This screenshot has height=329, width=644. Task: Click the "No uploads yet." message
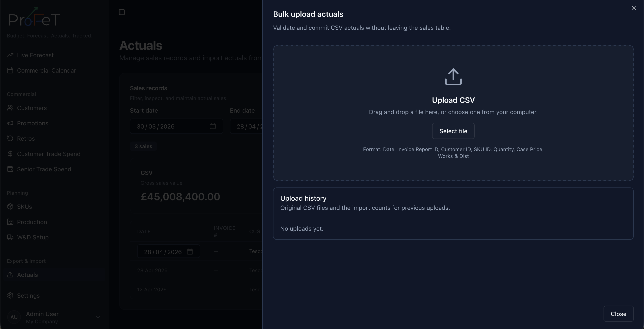click(x=302, y=229)
